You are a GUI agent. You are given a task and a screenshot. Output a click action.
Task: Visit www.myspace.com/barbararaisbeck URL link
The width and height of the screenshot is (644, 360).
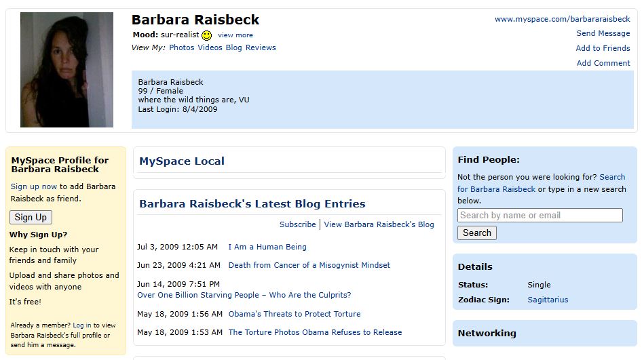coord(563,19)
